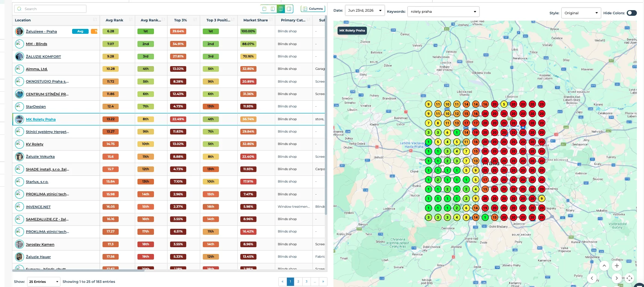
Task: Open the Date dropdown
Action: 365,11
